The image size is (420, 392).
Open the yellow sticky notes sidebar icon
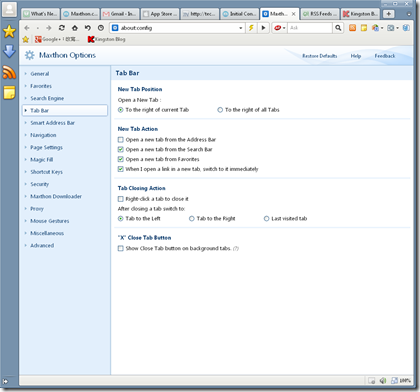coord(9,93)
